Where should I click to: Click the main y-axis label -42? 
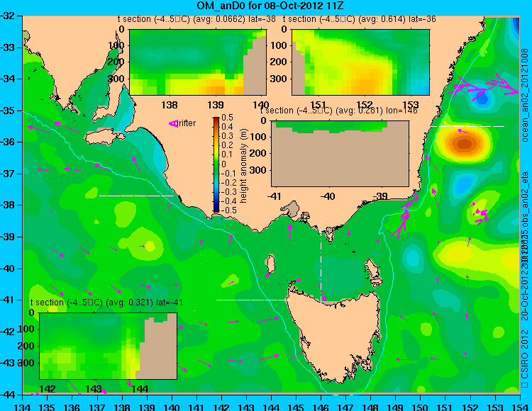point(7,332)
